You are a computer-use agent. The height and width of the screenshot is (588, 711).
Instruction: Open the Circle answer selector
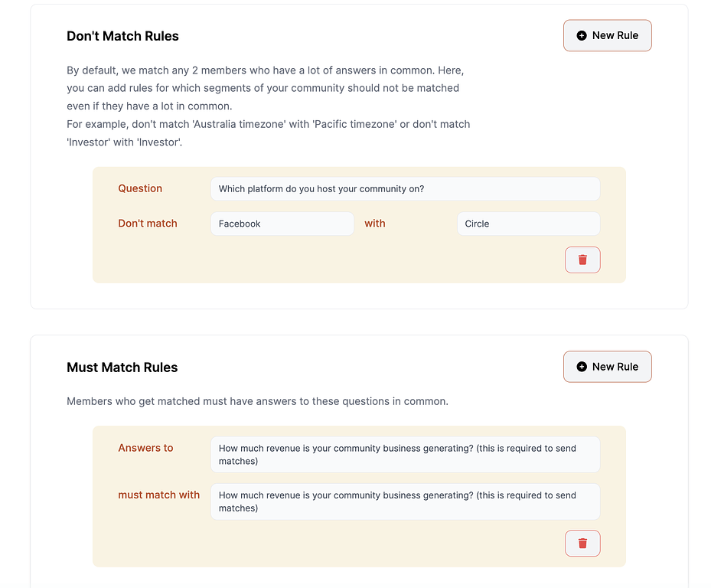pos(528,224)
